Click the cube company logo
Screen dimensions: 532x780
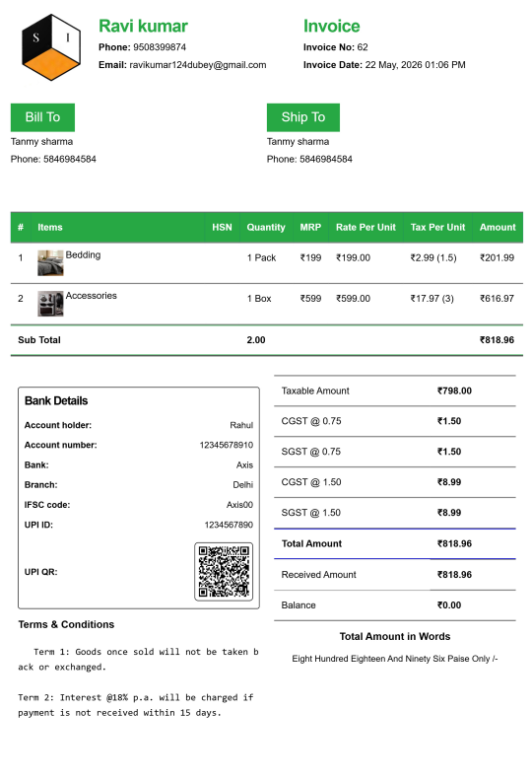click(x=50, y=47)
